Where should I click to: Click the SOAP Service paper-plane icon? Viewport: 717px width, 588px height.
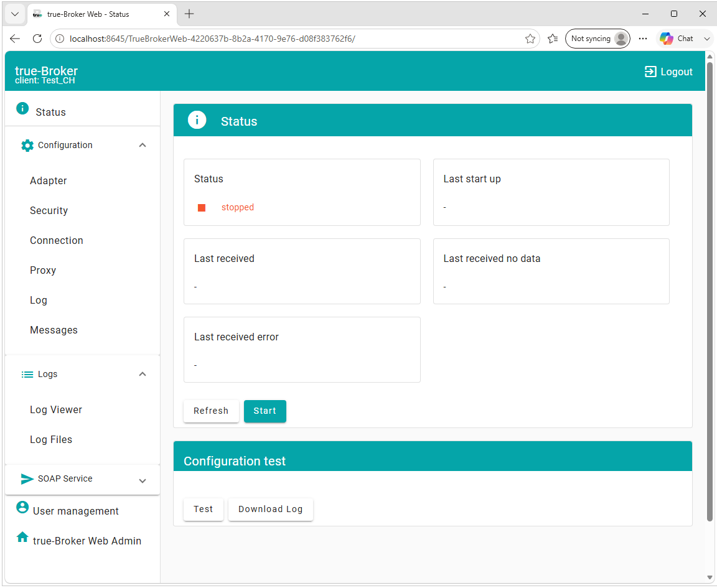pyautogui.click(x=27, y=478)
